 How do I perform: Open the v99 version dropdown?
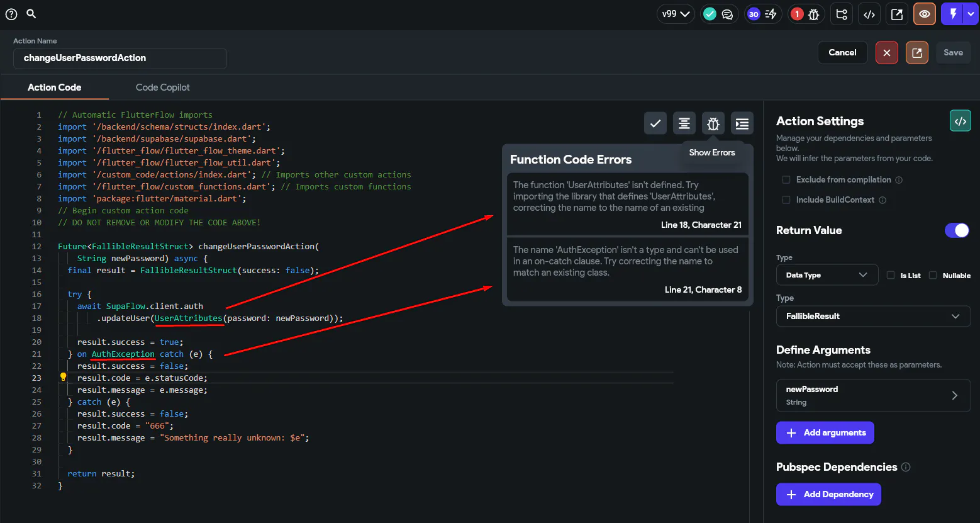click(676, 14)
